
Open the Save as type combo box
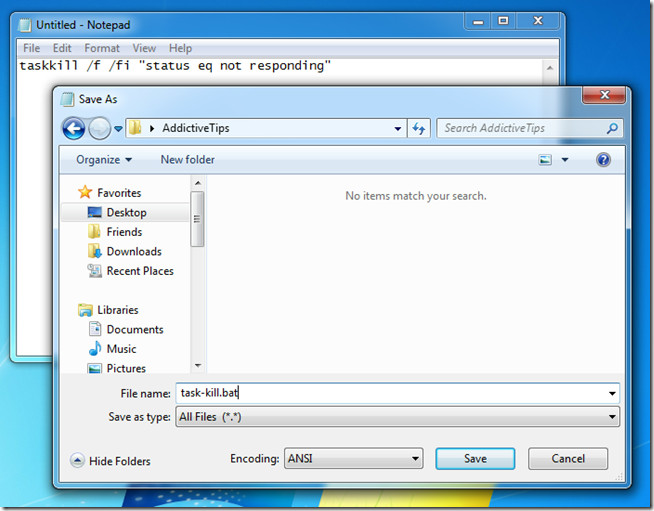[397, 417]
